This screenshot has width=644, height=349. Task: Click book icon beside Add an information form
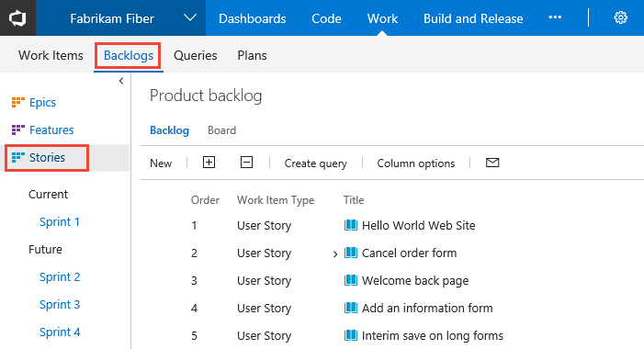click(x=350, y=308)
